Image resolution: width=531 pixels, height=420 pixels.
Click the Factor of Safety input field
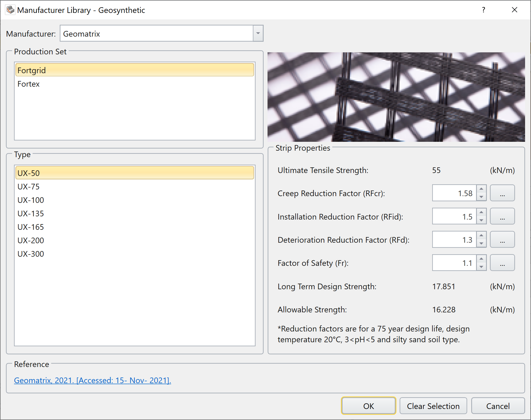pos(454,263)
